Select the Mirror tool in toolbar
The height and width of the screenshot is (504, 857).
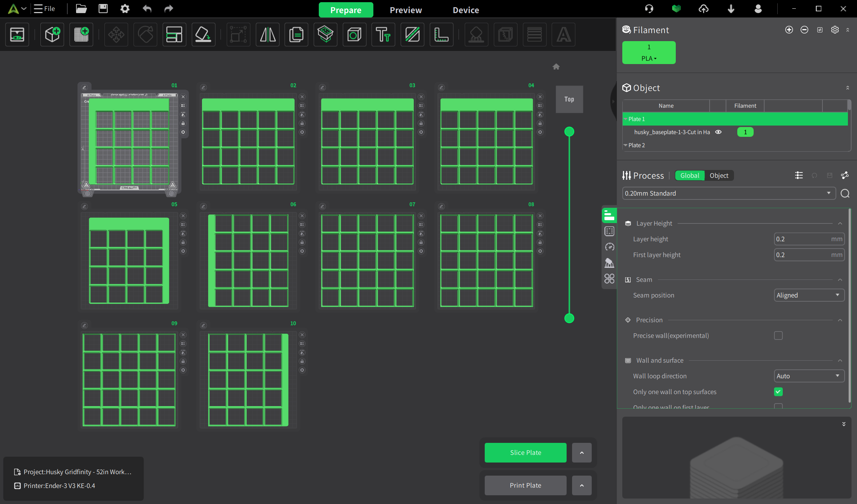coord(267,35)
